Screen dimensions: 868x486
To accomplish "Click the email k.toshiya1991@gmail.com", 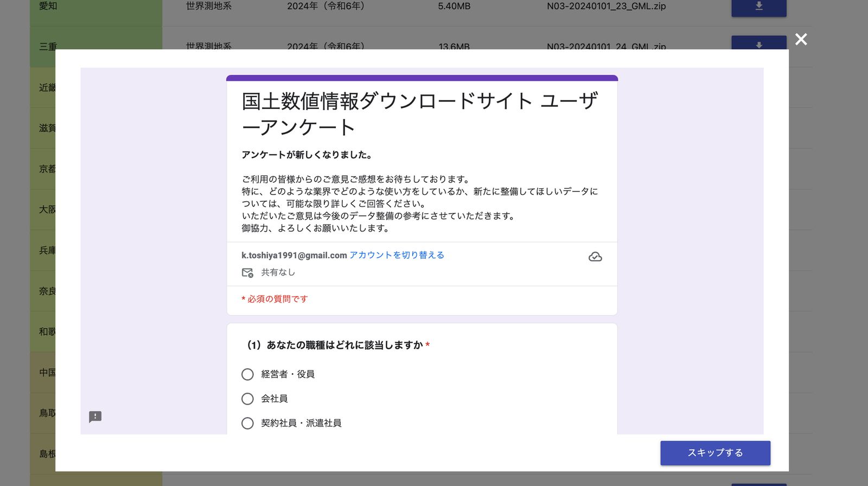I will pyautogui.click(x=294, y=255).
